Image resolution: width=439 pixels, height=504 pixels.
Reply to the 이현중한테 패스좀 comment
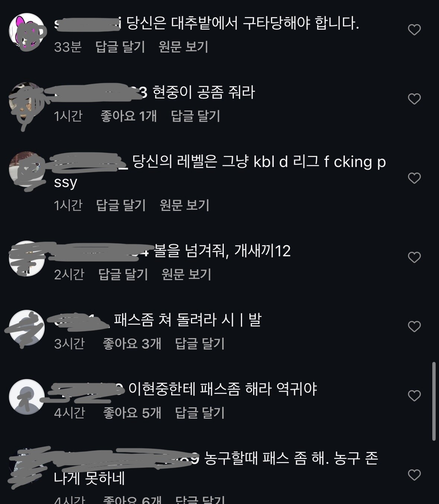[200, 413]
